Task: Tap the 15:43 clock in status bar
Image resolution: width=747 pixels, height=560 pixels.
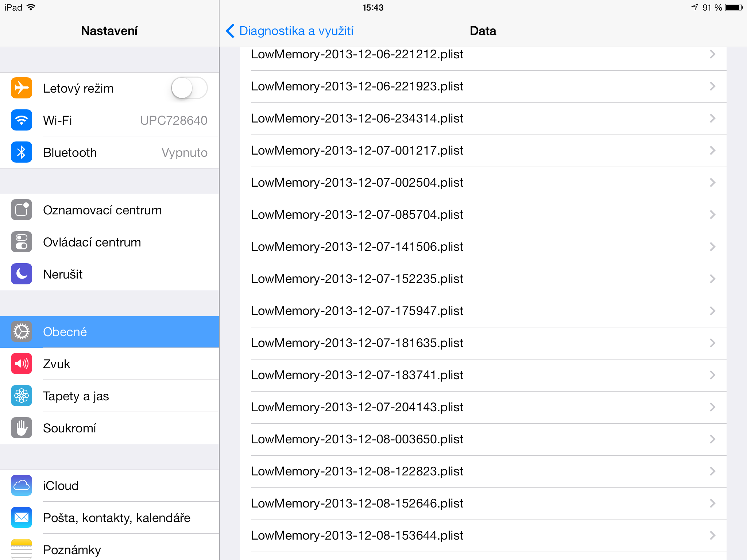Action: tap(373, 7)
